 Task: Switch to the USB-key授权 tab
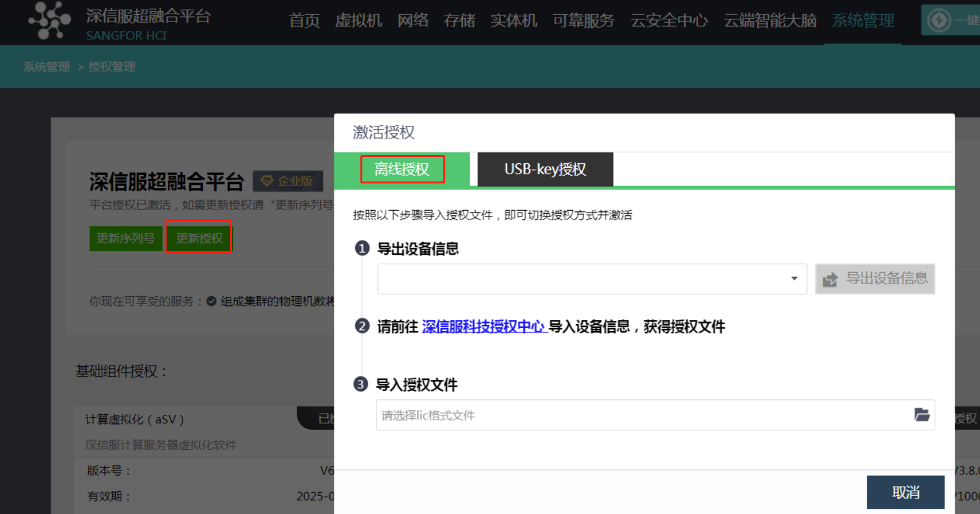pos(545,170)
